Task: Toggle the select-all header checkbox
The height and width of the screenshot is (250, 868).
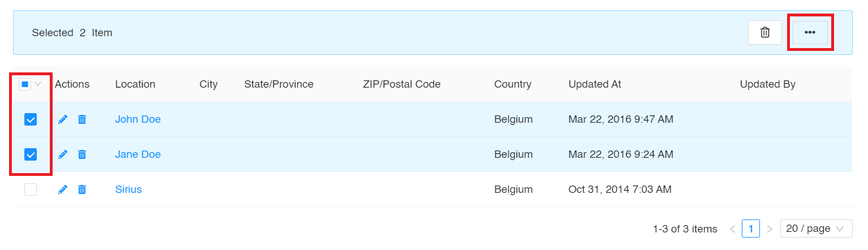Action: 25,84
